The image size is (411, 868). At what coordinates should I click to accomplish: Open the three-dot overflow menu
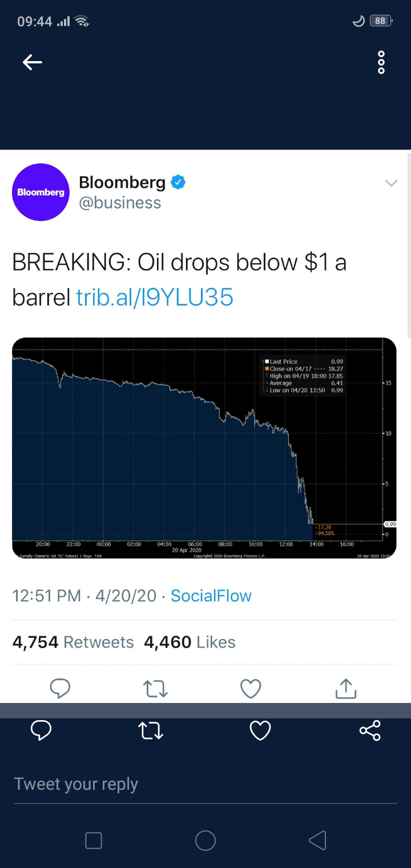381,62
